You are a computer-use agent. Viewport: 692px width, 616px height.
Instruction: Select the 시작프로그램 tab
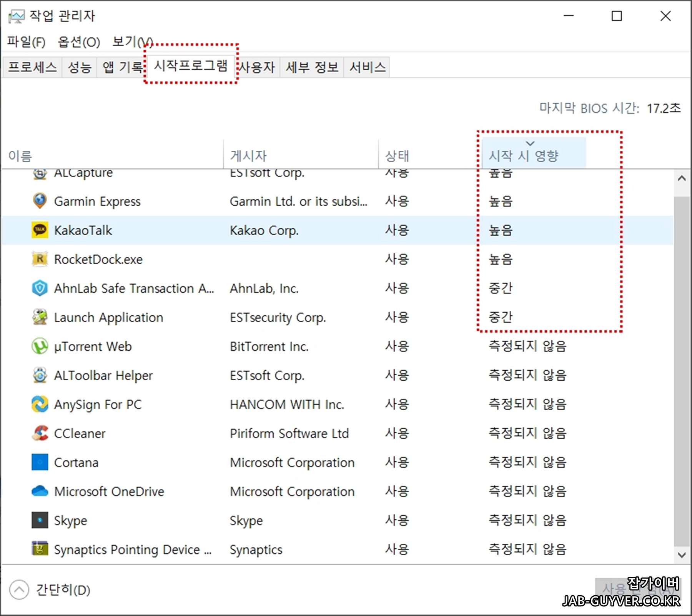coord(191,66)
